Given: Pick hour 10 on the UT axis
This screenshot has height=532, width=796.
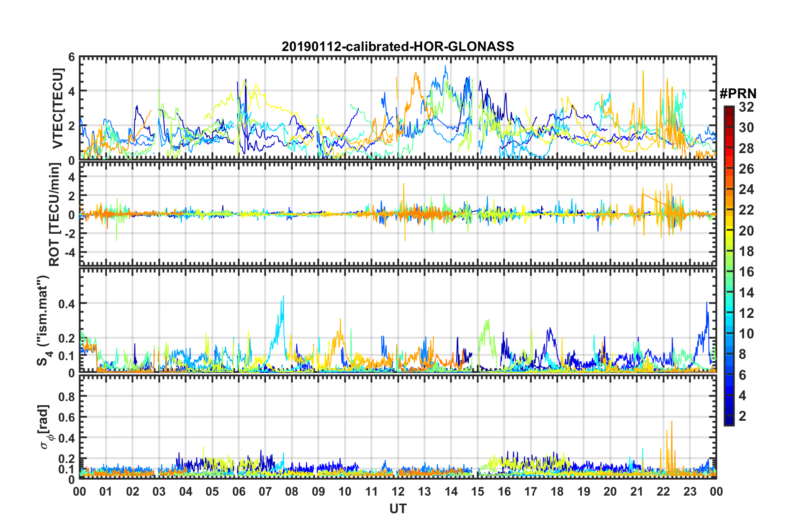Looking at the screenshot, I should [x=345, y=491].
